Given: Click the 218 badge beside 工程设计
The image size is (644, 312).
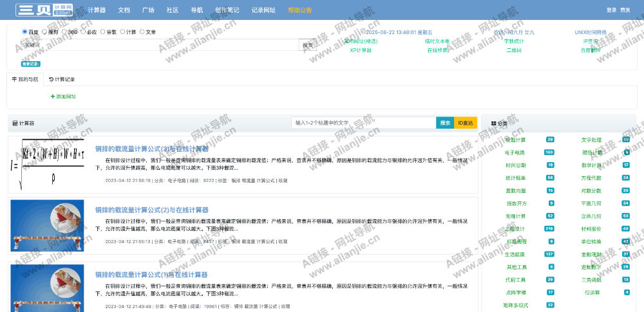Looking at the screenshot, I should click(549, 228).
